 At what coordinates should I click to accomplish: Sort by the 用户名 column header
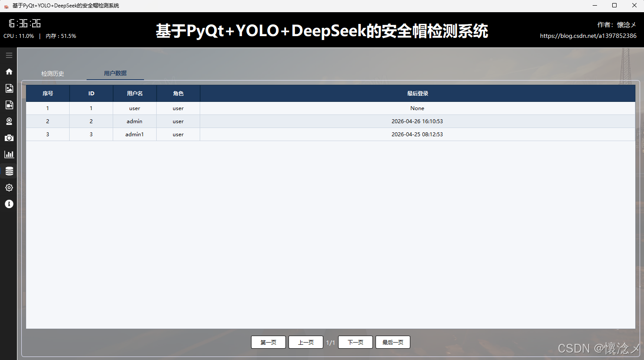135,94
